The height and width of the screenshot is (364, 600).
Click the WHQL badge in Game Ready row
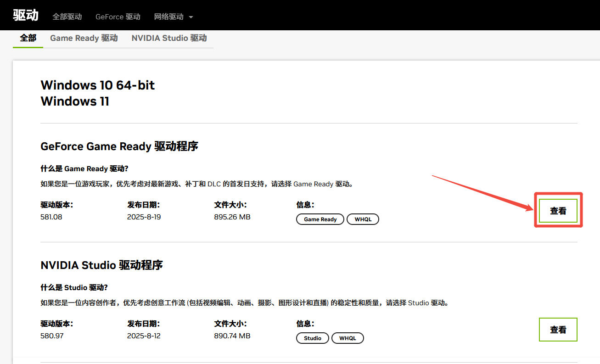pyautogui.click(x=363, y=219)
